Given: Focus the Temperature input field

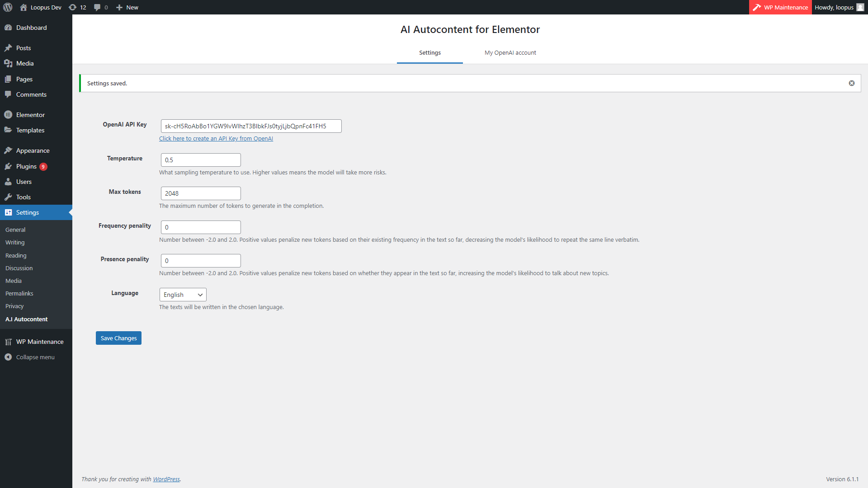Looking at the screenshot, I should pyautogui.click(x=201, y=160).
